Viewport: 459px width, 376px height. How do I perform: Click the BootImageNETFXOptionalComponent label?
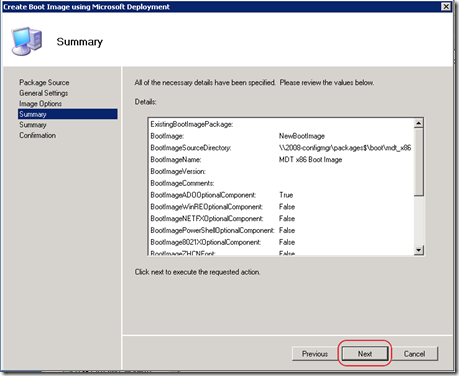(207, 219)
